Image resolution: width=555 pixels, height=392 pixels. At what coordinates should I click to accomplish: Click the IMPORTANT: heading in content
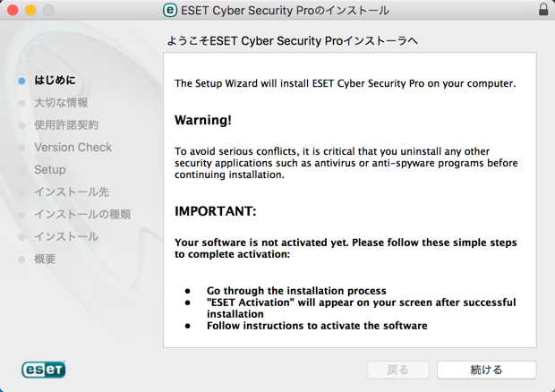(x=215, y=211)
